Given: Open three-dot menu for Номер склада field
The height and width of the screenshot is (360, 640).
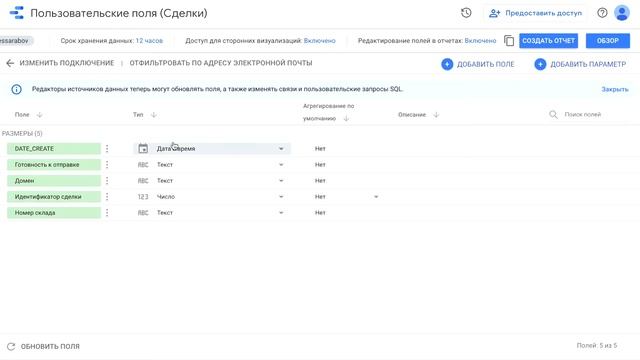Looking at the screenshot, I should point(107,213).
